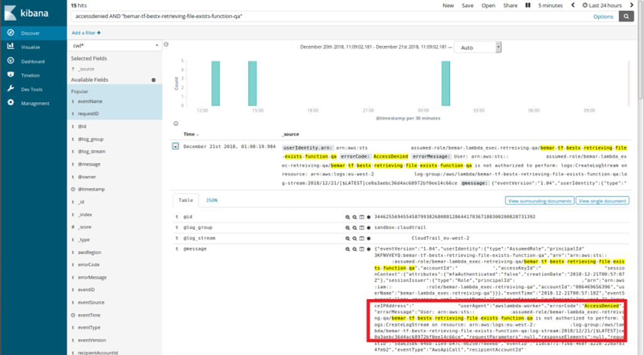
Task: Collapse the expanded document row
Action: click(175, 147)
